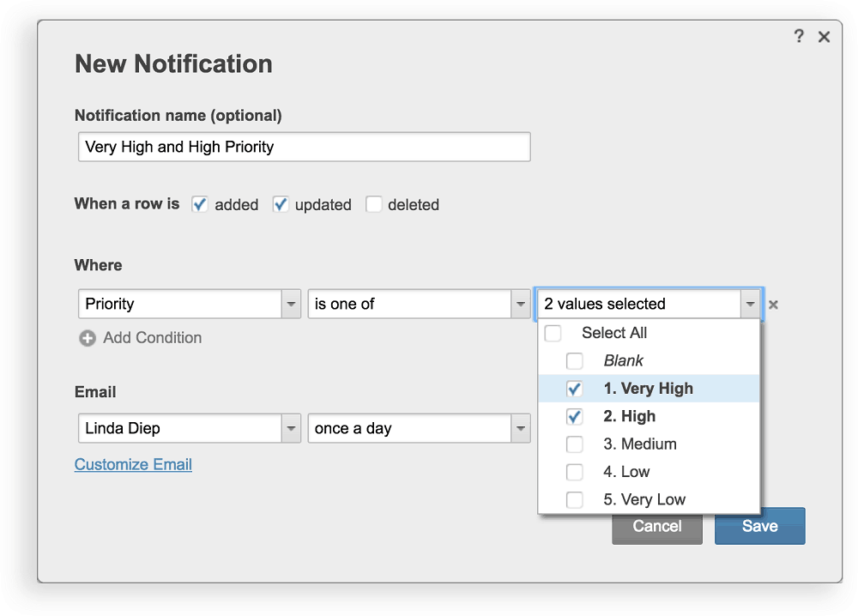Open the Priority column dropdown
This screenshot has height=616, width=858.
pyautogui.click(x=291, y=304)
